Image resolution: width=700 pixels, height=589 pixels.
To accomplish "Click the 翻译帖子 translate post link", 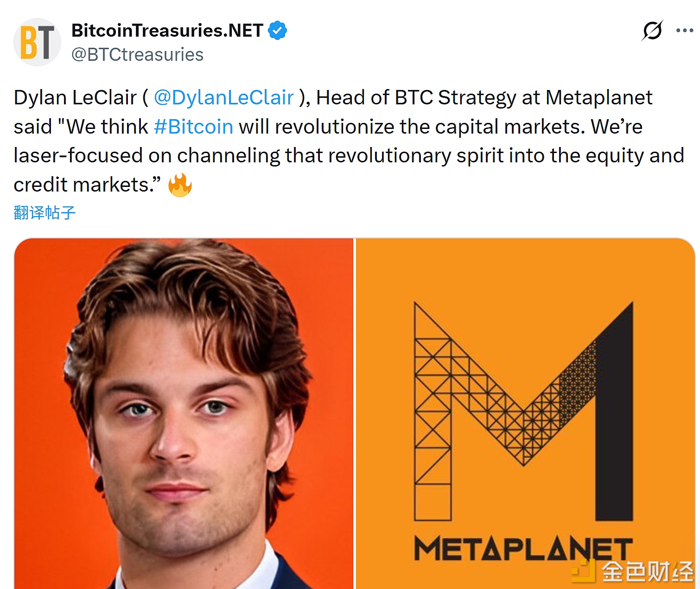I will (x=45, y=213).
